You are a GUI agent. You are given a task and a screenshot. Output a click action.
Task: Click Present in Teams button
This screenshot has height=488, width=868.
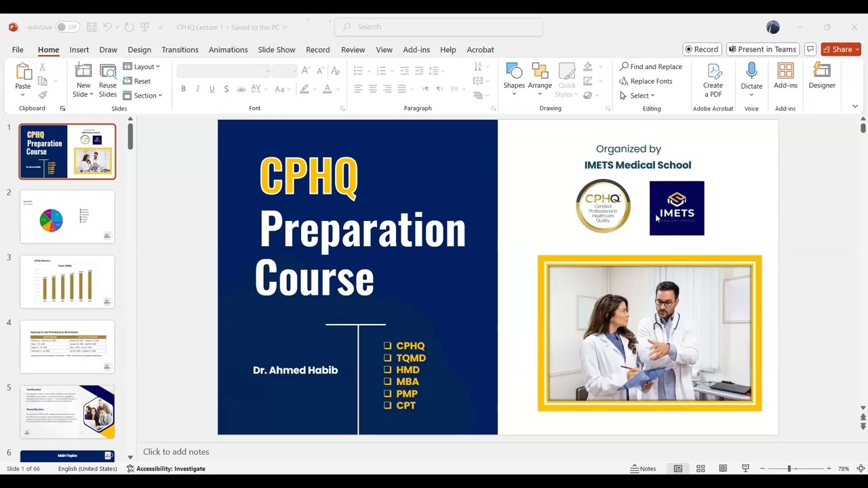[762, 49]
